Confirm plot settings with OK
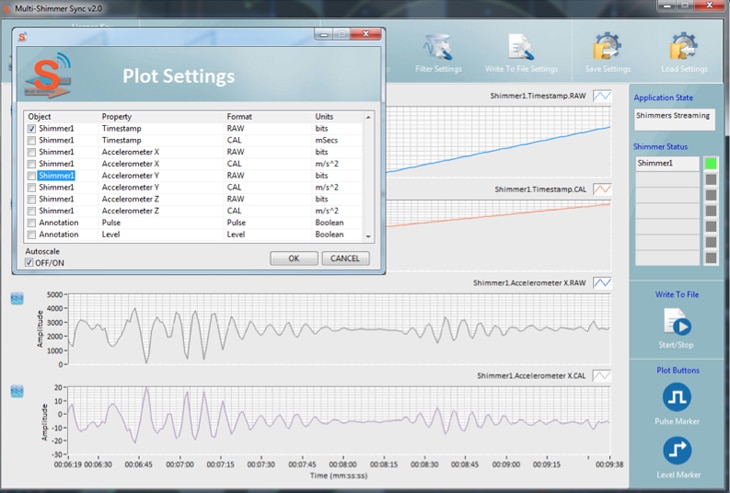The image size is (730, 493). click(x=294, y=258)
